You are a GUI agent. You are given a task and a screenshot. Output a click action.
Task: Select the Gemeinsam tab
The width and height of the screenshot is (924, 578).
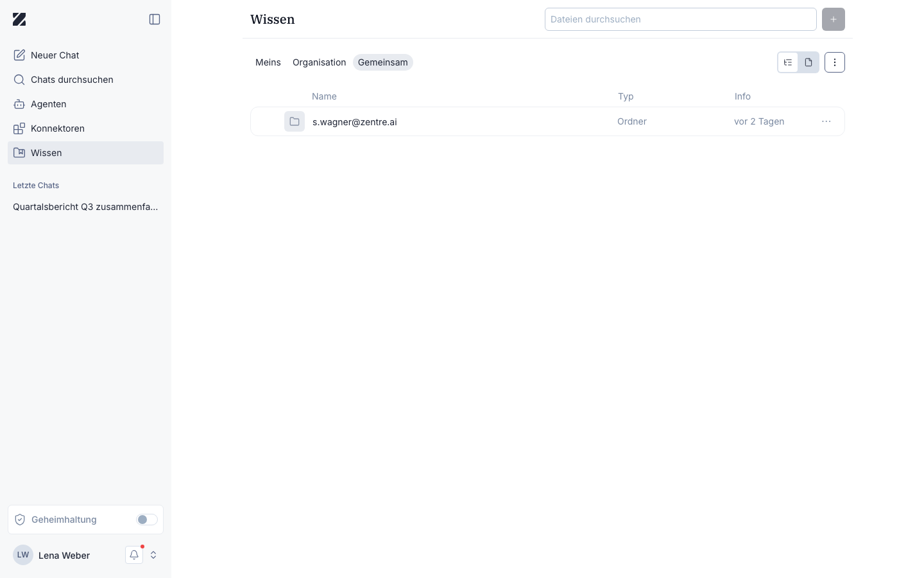point(383,62)
